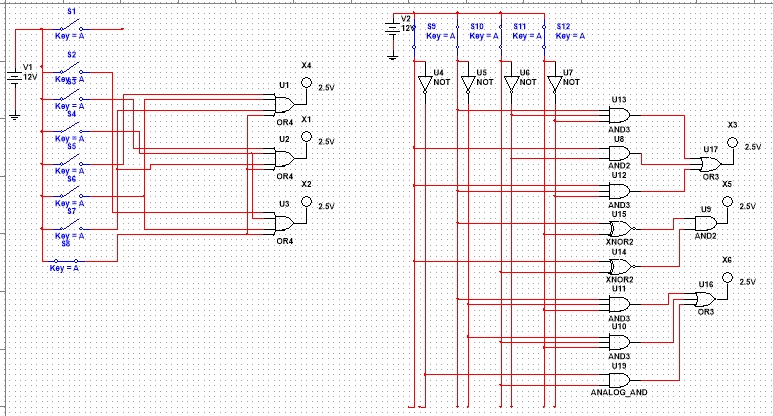Select the U14 XNOR2 gate symbol
The image size is (773, 416).
coord(621,267)
